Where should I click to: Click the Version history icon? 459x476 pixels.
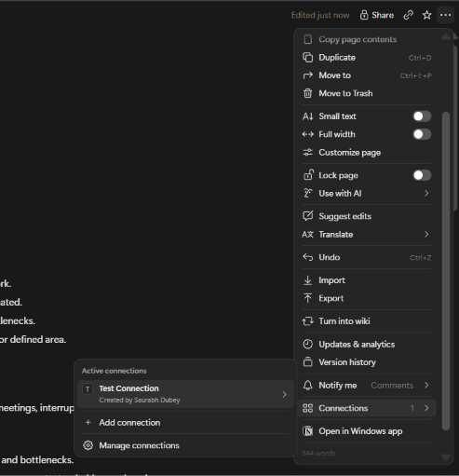307,362
